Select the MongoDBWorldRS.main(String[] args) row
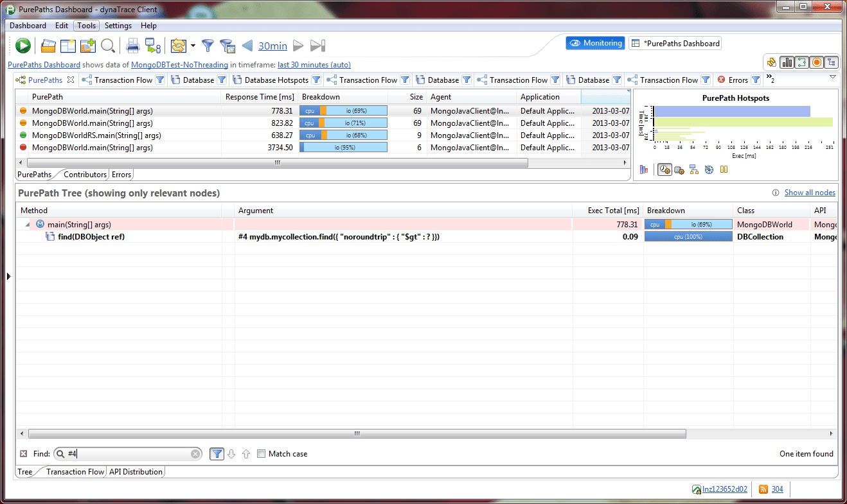847x504 pixels. coord(323,135)
